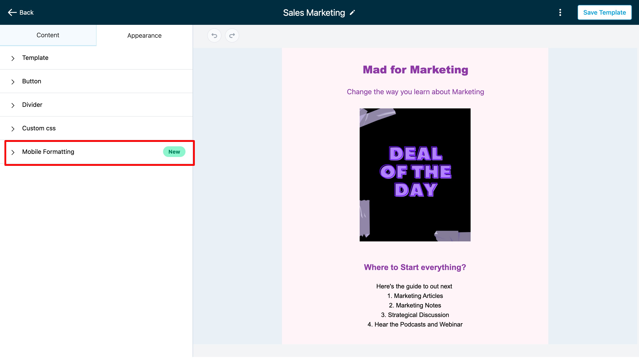Open the Template row label
This screenshot has height=364, width=639.
[x=35, y=58]
